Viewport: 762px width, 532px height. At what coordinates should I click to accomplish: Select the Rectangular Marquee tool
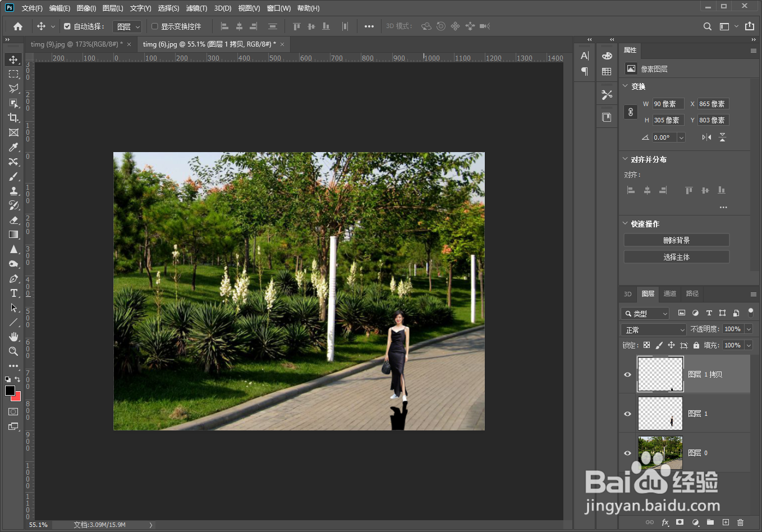[13, 74]
